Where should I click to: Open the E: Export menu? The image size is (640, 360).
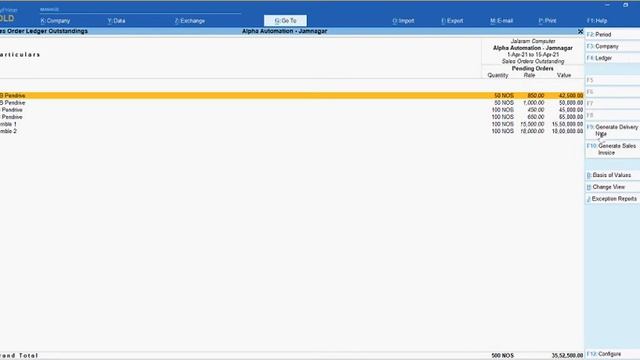click(452, 21)
